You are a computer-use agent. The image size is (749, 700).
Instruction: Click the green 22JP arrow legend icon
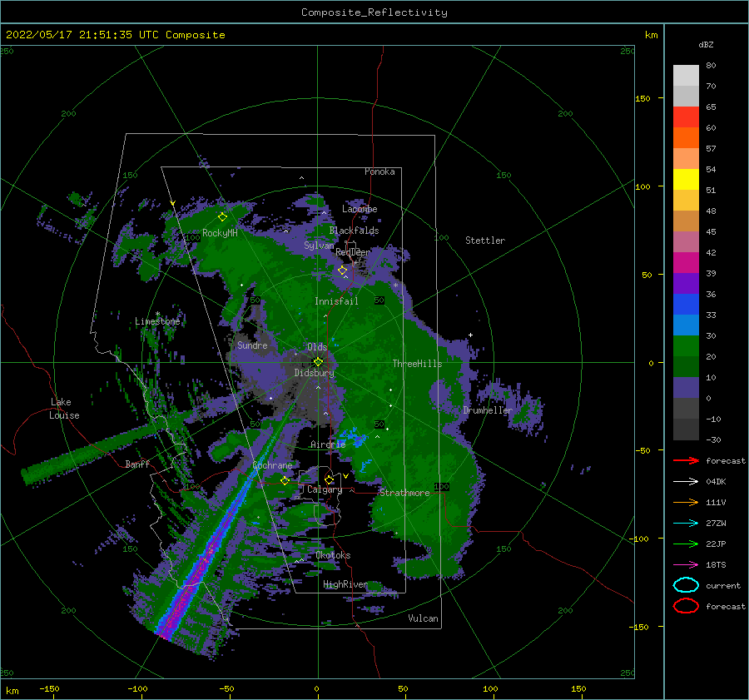pyautogui.click(x=686, y=544)
